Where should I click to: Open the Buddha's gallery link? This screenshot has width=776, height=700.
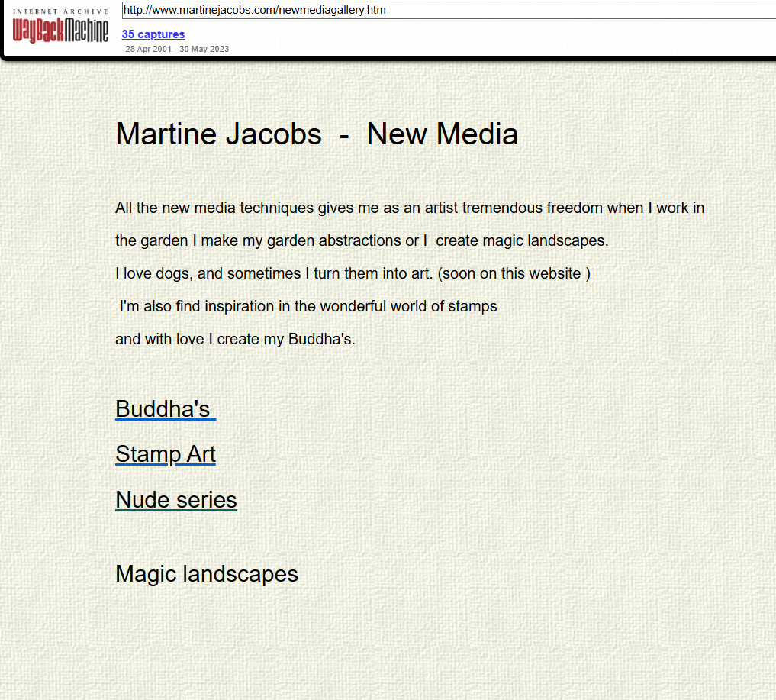click(x=165, y=409)
